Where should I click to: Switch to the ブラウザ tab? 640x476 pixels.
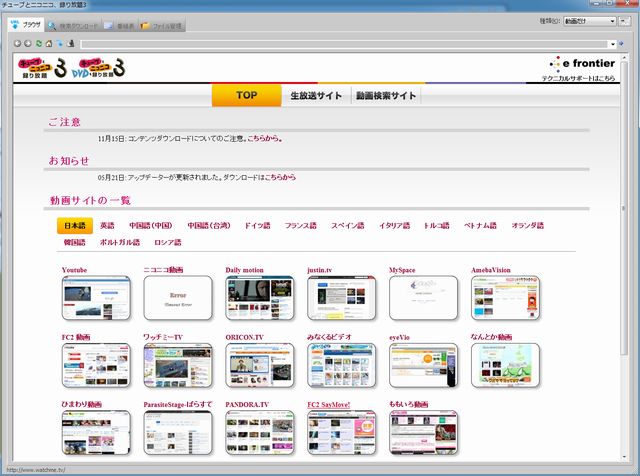(26, 24)
